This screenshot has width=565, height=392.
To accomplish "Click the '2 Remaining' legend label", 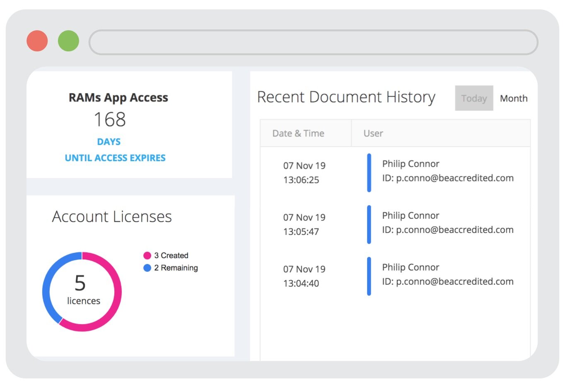I will click(x=176, y=268).
